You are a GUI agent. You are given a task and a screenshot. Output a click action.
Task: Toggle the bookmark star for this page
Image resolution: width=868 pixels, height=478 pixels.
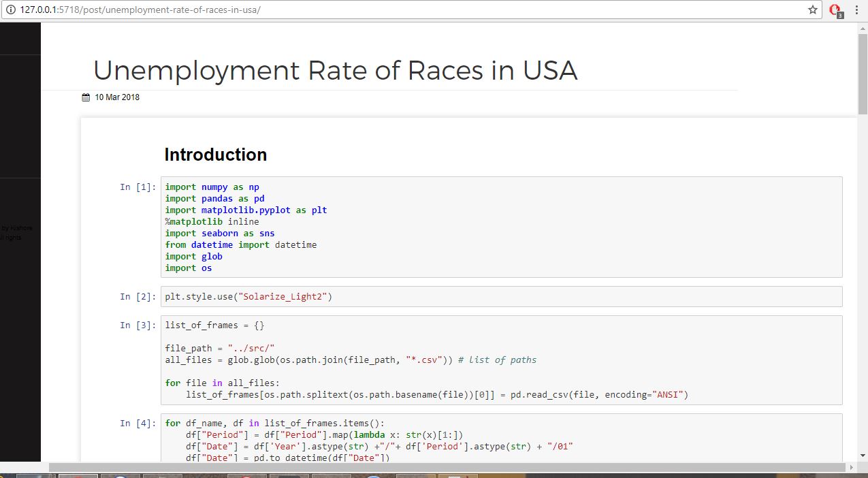811,10
